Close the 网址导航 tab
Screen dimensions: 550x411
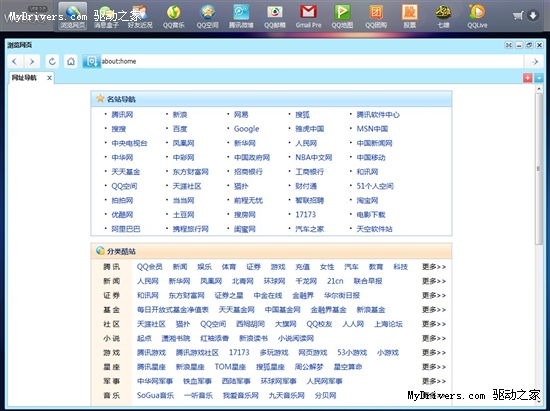click(x=49, y=78)
